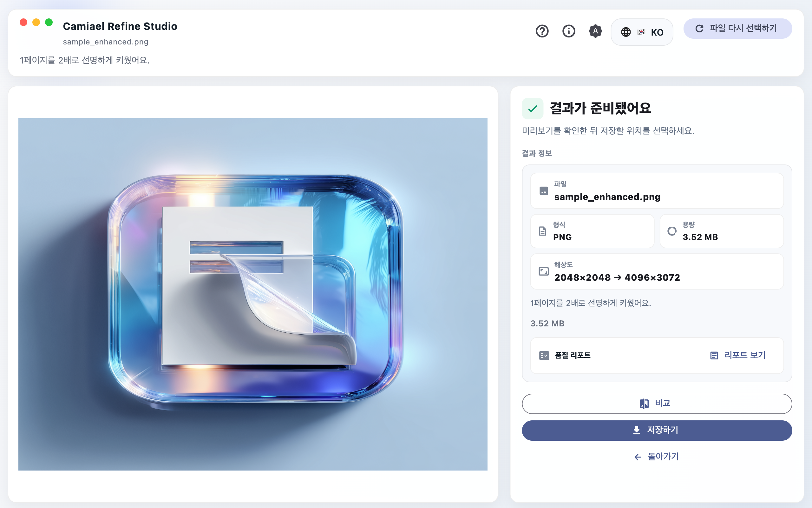Click the image icon beside 파일 label
Screen dimensions: 812x508
click(544, 191)
